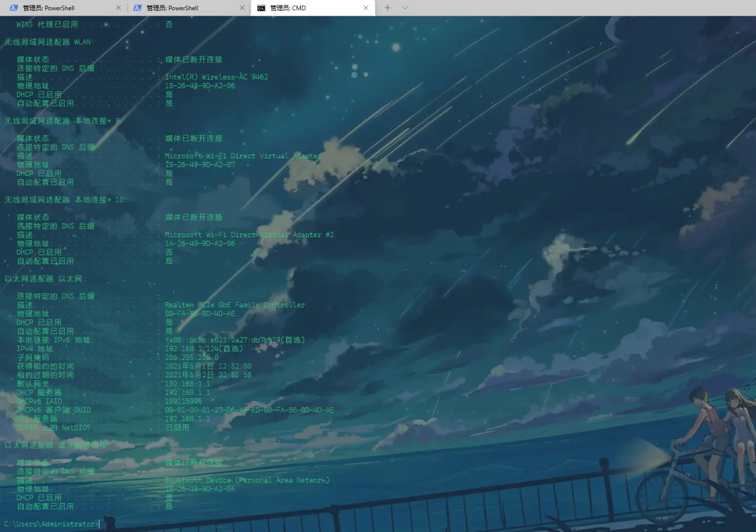
Task: Close the PowerShell tab adjacent to CMD
Action: pyautogui.click(x=242, y=8)
